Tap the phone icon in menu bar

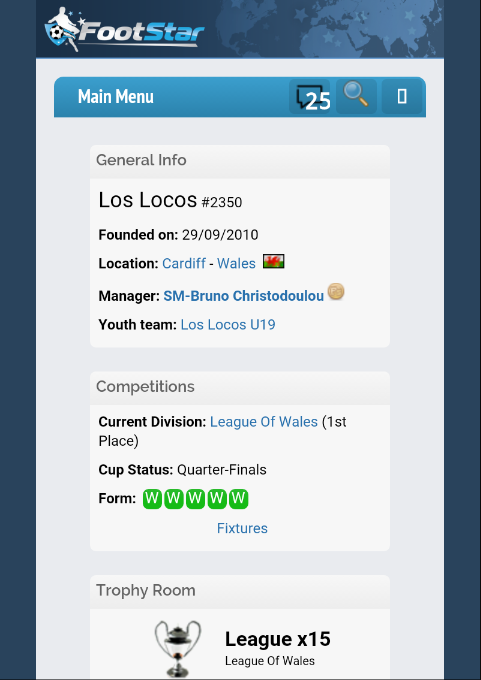click(x=402, y=96)
